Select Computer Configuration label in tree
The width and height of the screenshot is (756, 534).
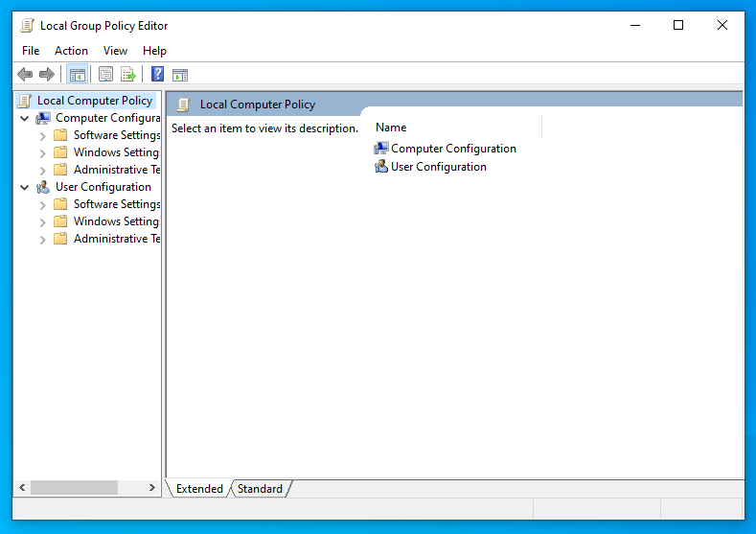pos(108,118)
